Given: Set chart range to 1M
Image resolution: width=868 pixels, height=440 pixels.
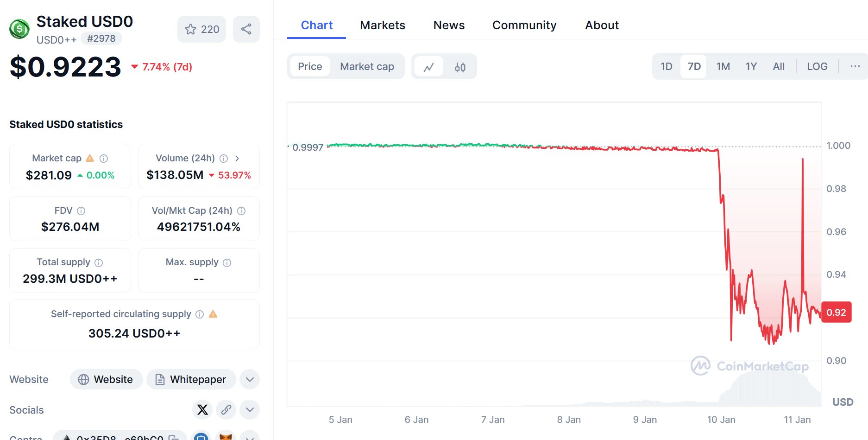Looking at the screenshot, I should click(723, 66).
